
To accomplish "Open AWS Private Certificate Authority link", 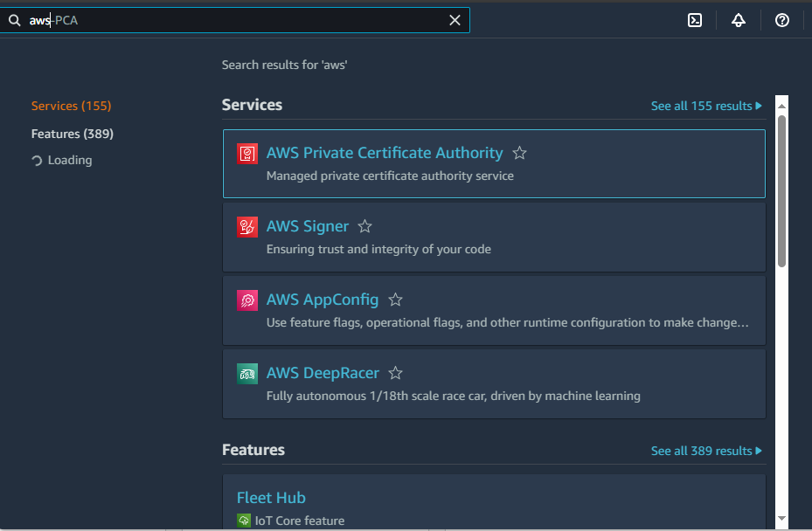I will [385, 153].
